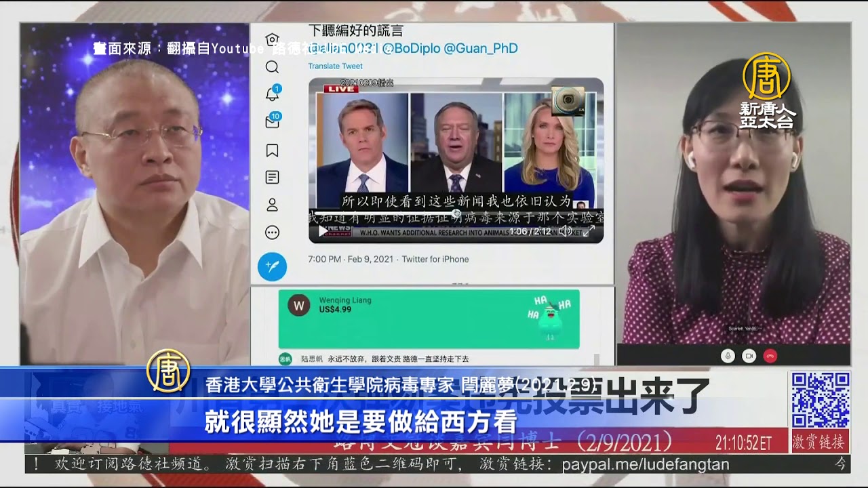
Task: Click the blue compose Tweet feather button
Action: tap(272, 266)
